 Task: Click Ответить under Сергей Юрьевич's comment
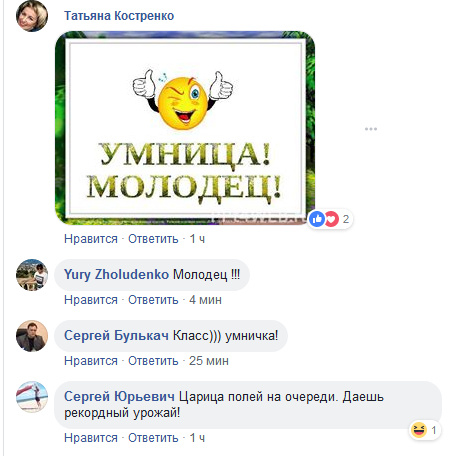coord(153,438)
